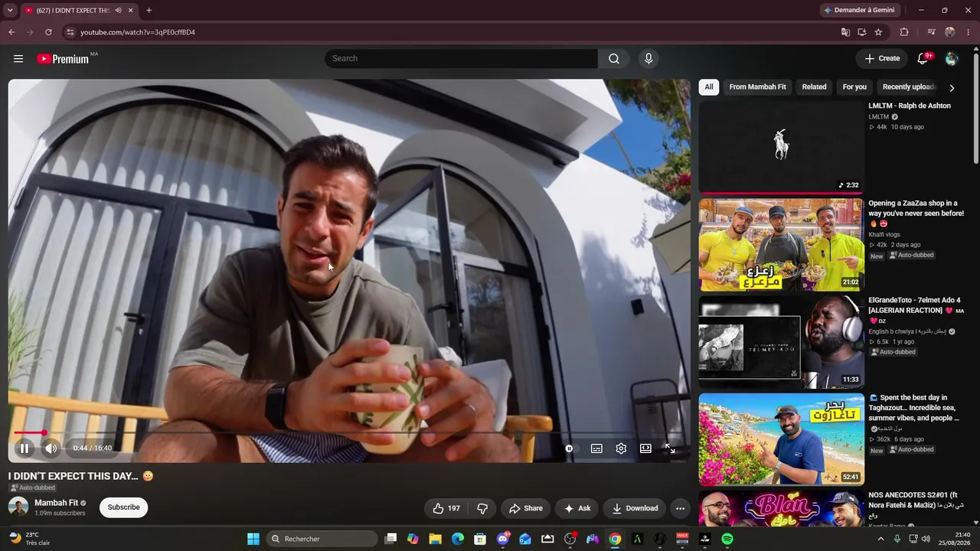This screenshot has height=551, width=980.
Task: Select the All filter chip
Action: [709, 87]
